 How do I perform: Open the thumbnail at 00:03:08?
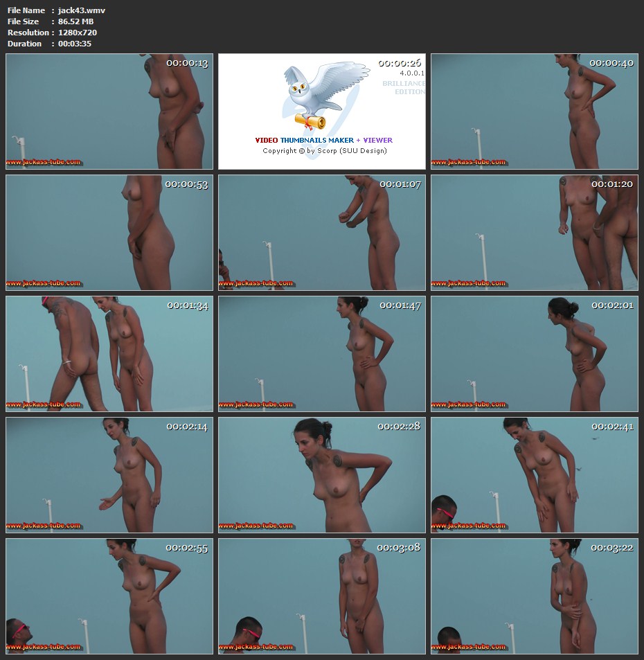[322, 596]
